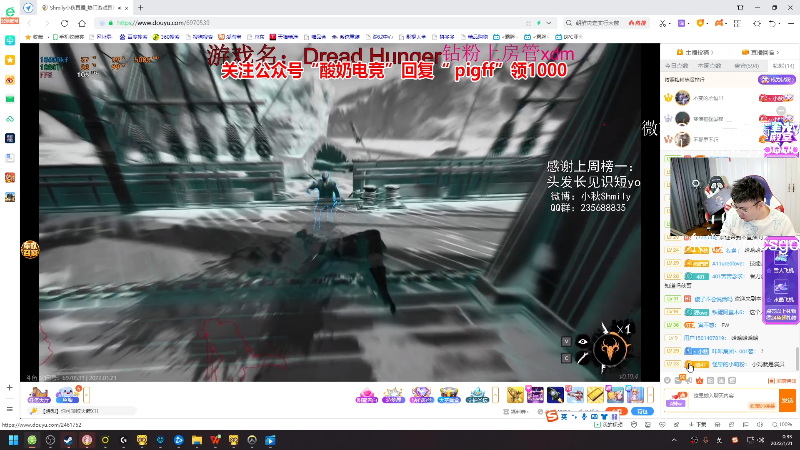
Task: Open the first-ranked viewer's avatar
Action: [x=682, y=97]
